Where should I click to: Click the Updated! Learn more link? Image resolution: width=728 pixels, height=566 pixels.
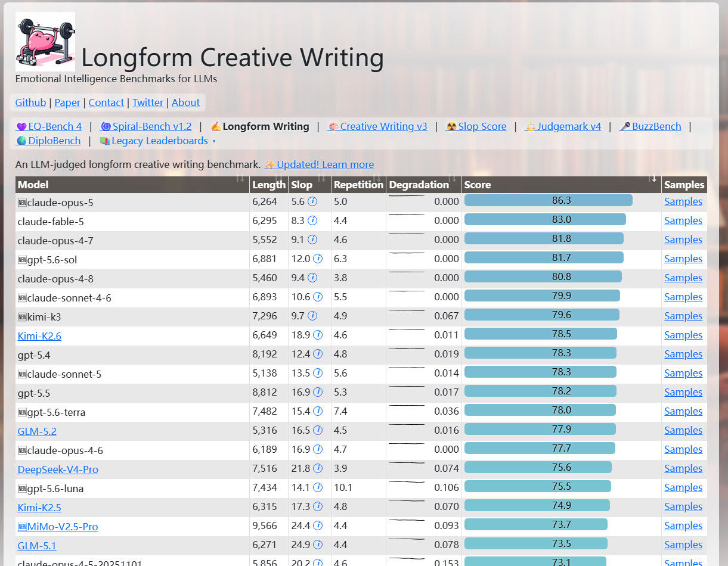click(319, 164)
